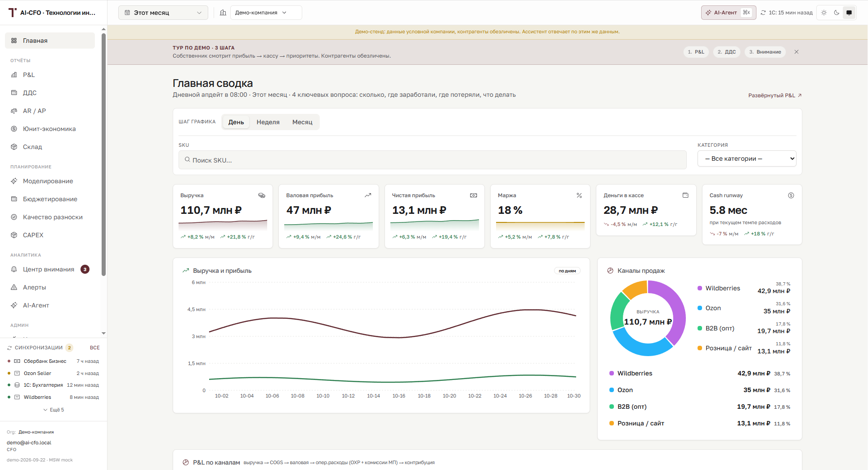This screenshot has width=868, height=470.
Task: Switch to dark theme with the moon icon
Action: coord(837,13)
